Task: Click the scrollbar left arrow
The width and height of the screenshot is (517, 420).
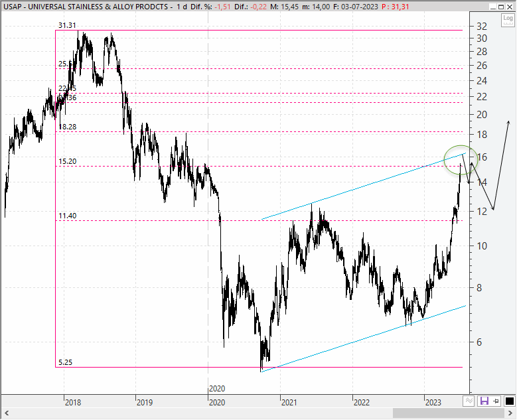Action: (x=6, y=413)
